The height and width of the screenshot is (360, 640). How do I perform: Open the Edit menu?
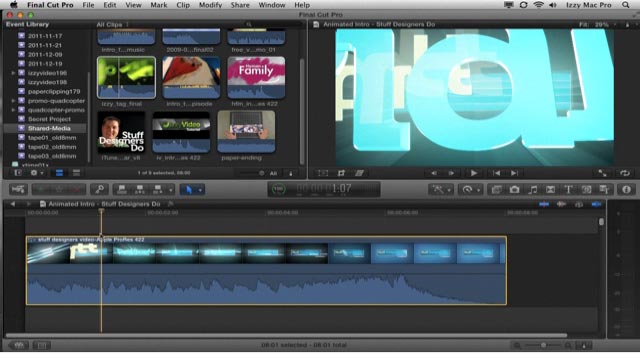pos(109,5)
